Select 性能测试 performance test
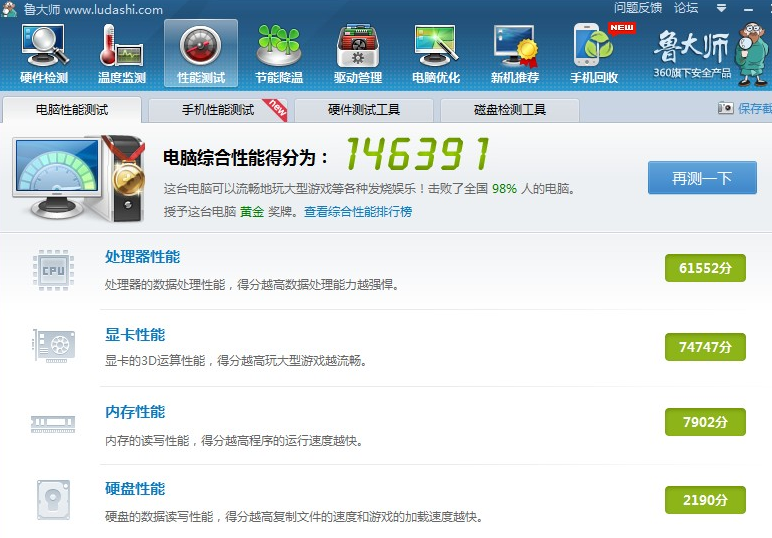 coord(201,54)
